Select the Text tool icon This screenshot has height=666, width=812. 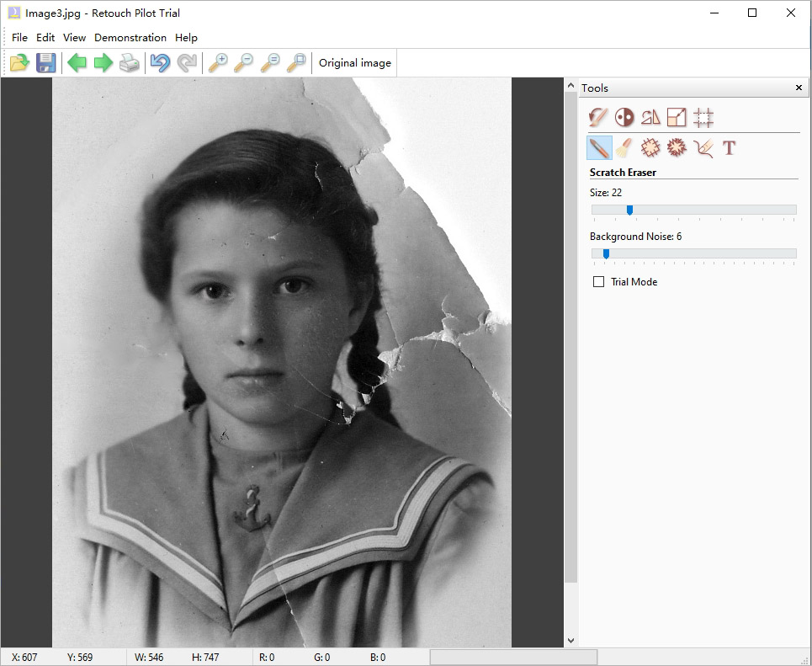tap(729, 148)
